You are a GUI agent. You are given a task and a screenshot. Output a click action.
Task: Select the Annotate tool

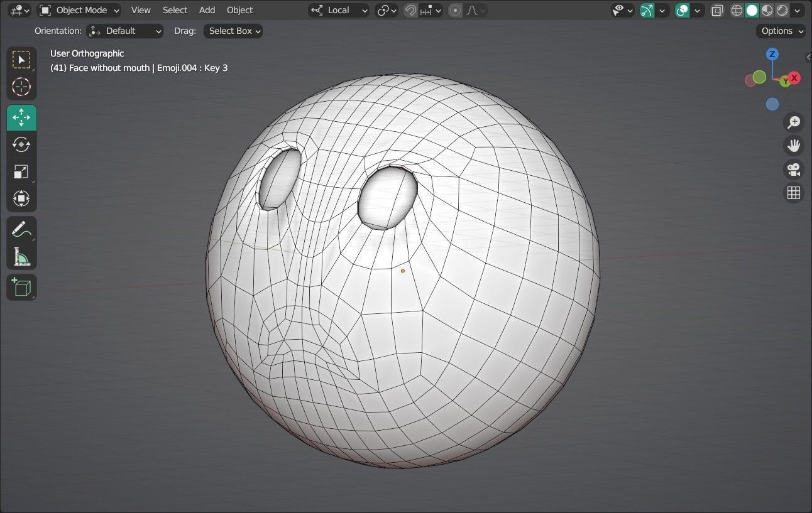21,230
